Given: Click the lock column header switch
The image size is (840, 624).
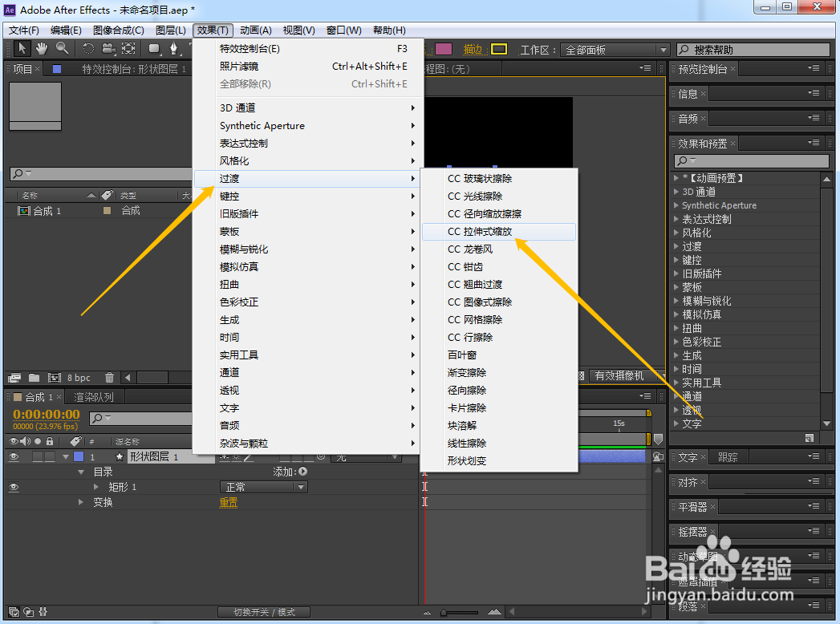Looking at the screenshot, I should tap(49, 441).
